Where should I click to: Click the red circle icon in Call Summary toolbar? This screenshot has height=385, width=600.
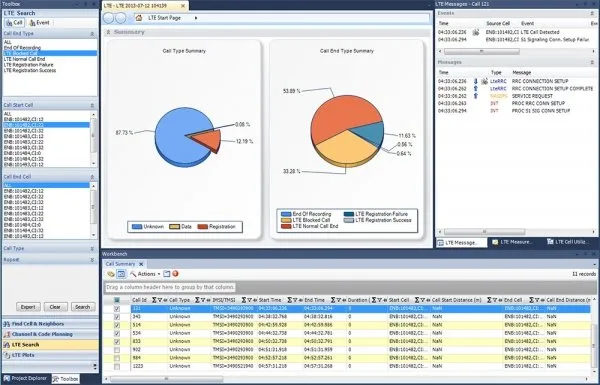point(175,274)
